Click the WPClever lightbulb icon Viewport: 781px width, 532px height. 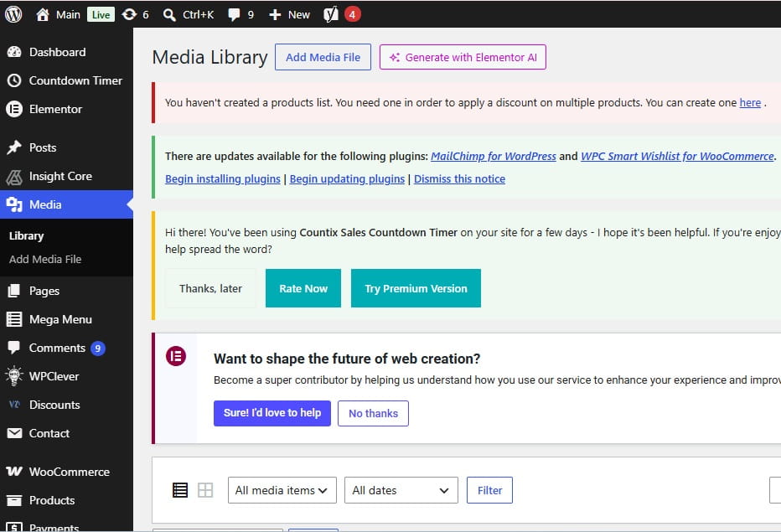tap(14, 376)
